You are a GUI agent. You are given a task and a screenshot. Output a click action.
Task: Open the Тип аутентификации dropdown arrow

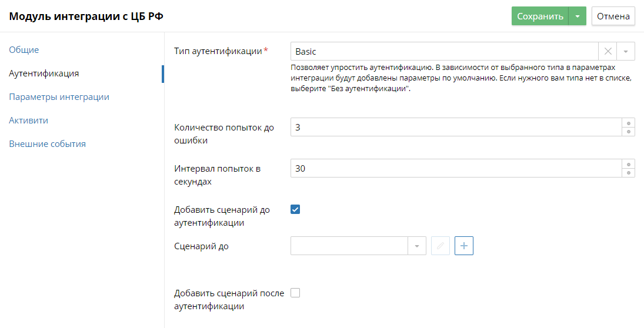coord(626,51)
